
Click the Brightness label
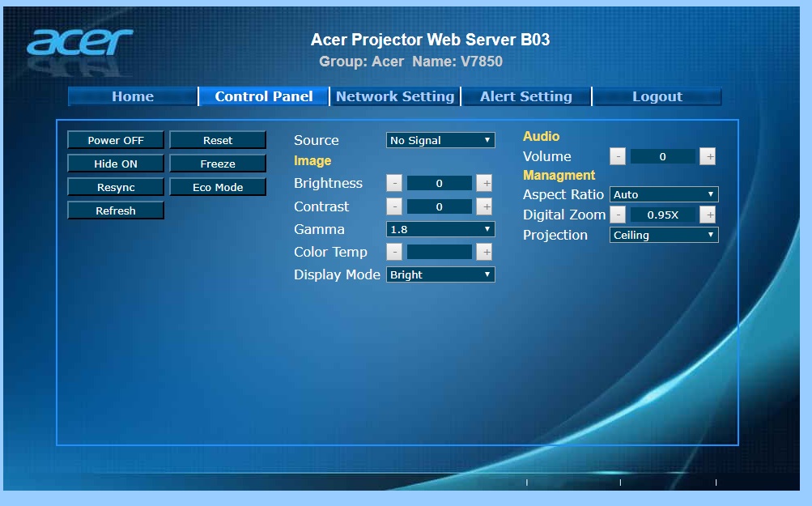(328, 183)
